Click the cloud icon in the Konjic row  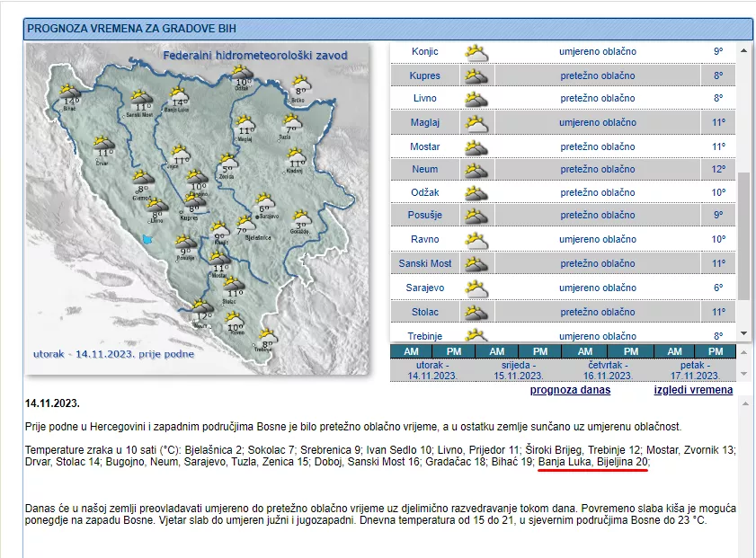[x=476, y=52]
